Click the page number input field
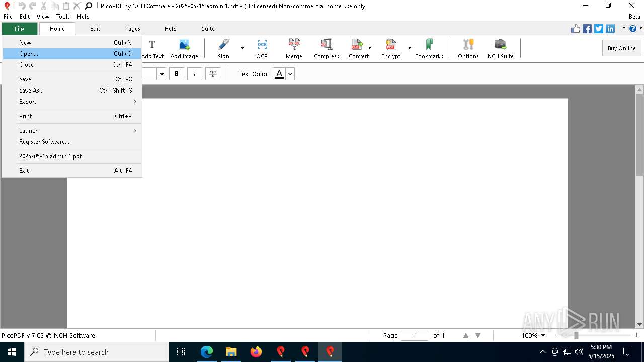Image resolution: width=644 pixels, height=362 pixels. click(415, 335)
